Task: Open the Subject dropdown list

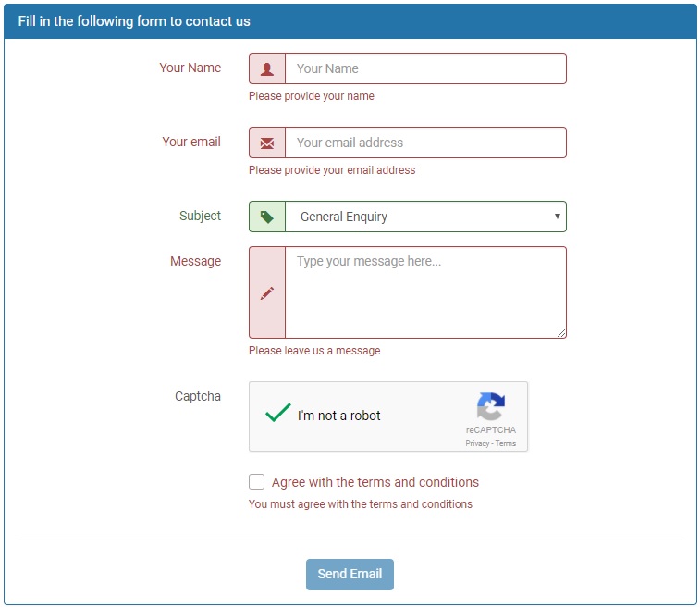Action: click(425, 217)
